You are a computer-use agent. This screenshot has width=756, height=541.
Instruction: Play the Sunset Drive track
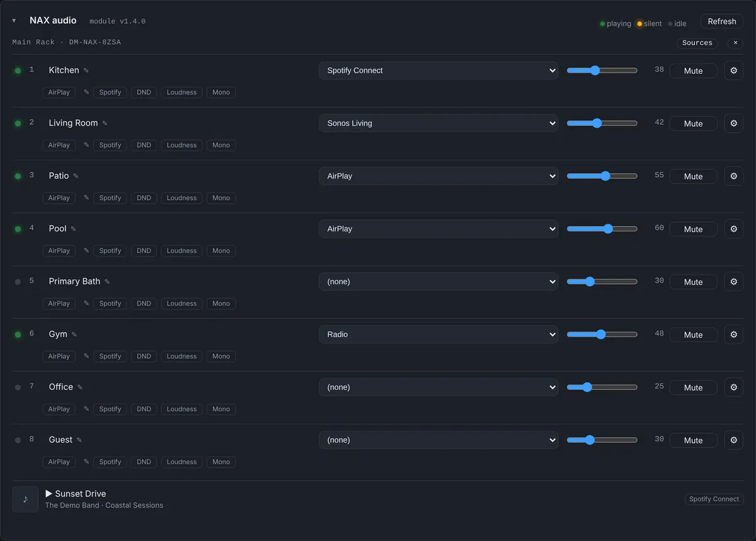(49, 494)
